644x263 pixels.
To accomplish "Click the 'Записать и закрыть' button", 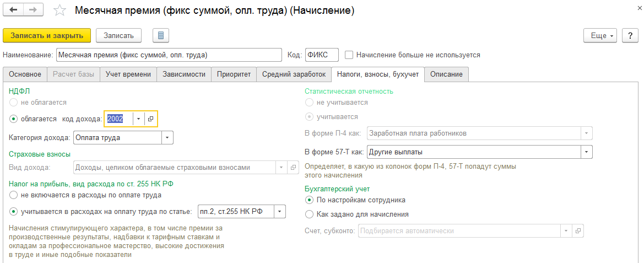I will click(x=46, y=35).
